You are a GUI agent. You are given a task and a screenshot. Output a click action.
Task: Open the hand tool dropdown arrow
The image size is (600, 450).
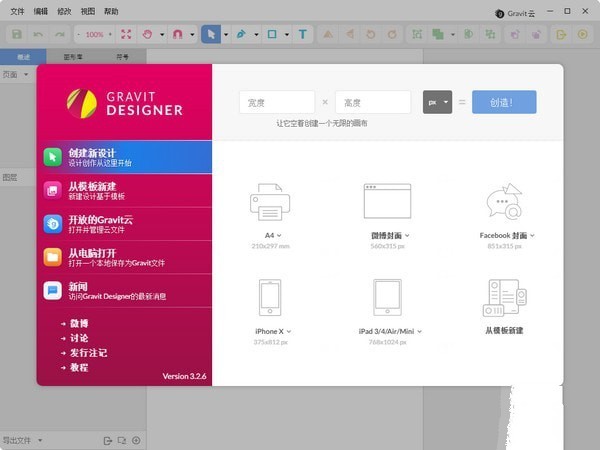pyautogui.click(x=162, y=35)
